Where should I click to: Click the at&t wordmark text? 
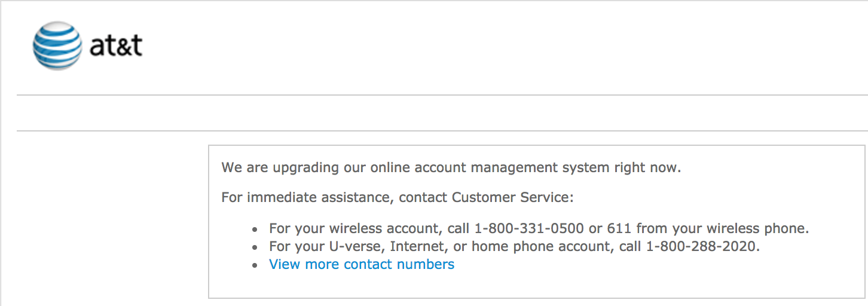116,46
